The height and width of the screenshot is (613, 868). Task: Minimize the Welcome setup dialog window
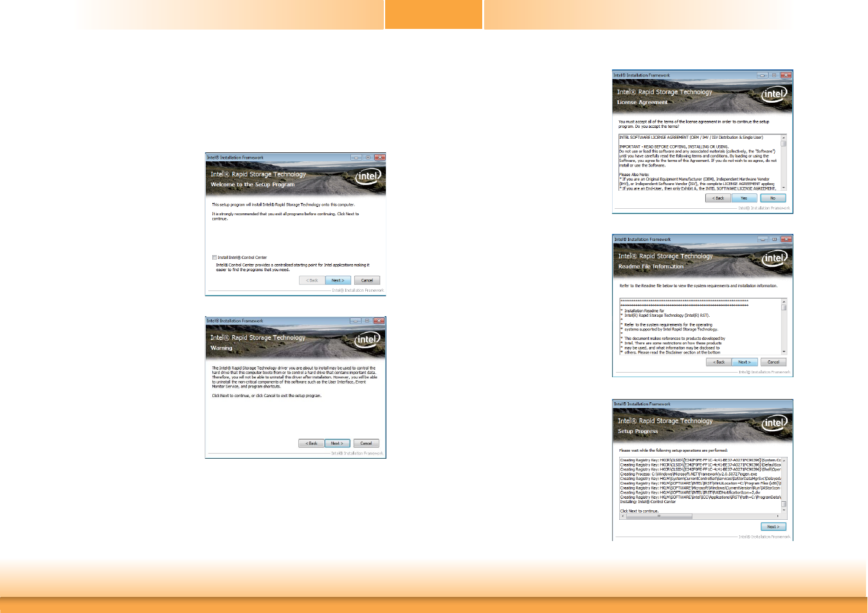coord(356,157)
